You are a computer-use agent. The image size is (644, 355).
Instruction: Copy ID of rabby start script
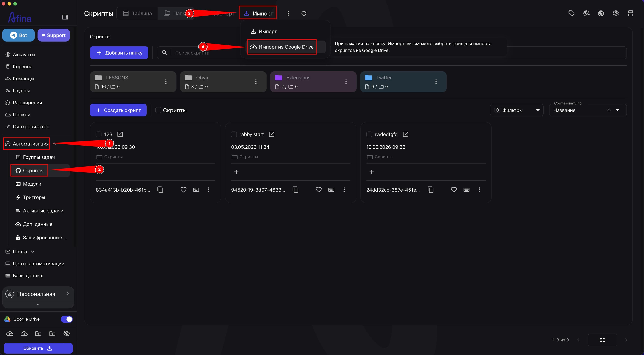pos(296,190)
